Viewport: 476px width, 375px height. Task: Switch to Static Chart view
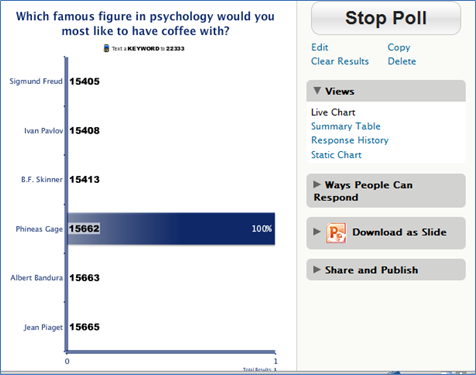pos(336,155)
